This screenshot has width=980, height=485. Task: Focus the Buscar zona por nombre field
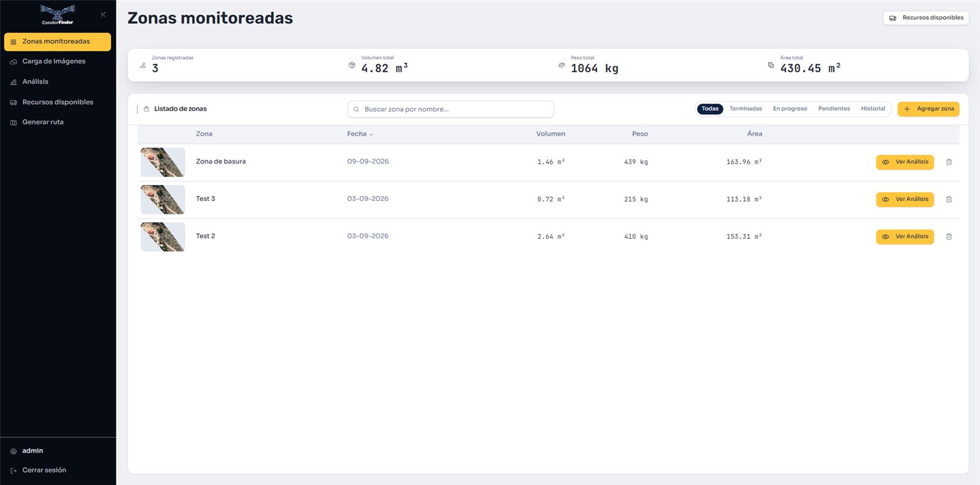pos(451,110)
